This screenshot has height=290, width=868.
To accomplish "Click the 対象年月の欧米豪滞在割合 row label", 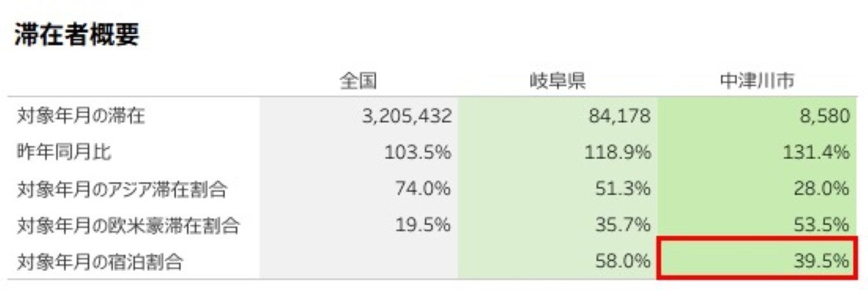I will pyautogui.click(x=128, y=225).
